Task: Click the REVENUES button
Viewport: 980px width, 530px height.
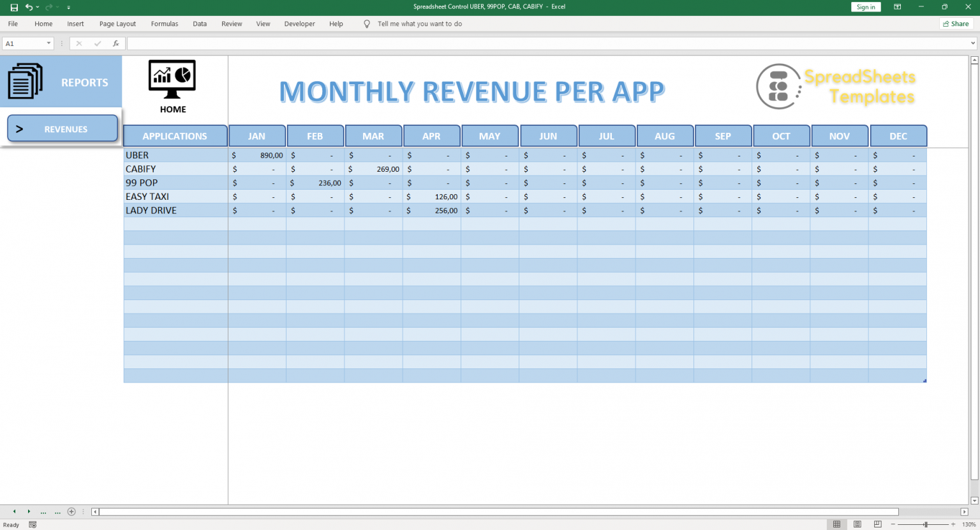Action: (62, 128)
